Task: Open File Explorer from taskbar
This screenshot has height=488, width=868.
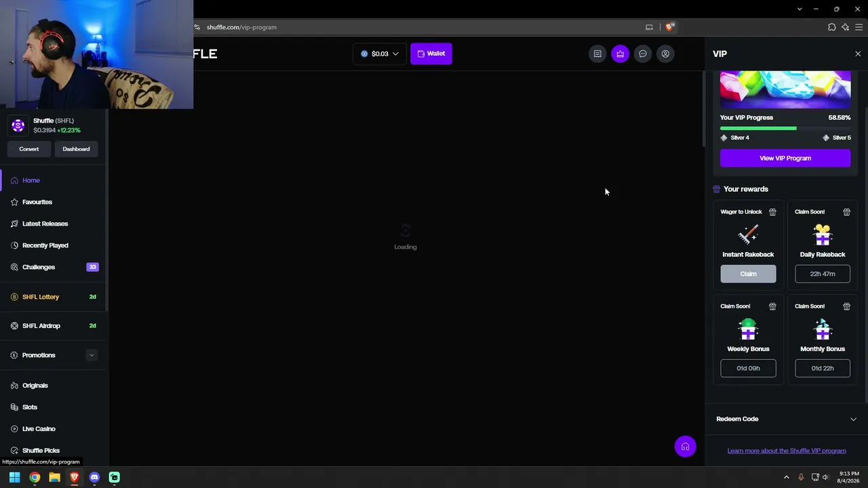Action: tap(54, 477)
